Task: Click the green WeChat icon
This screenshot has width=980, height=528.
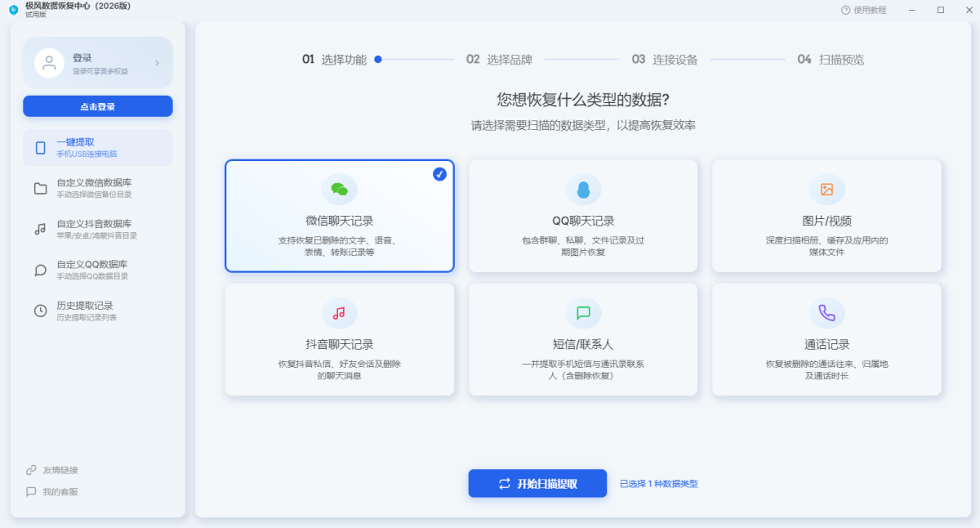Action: 339,190
